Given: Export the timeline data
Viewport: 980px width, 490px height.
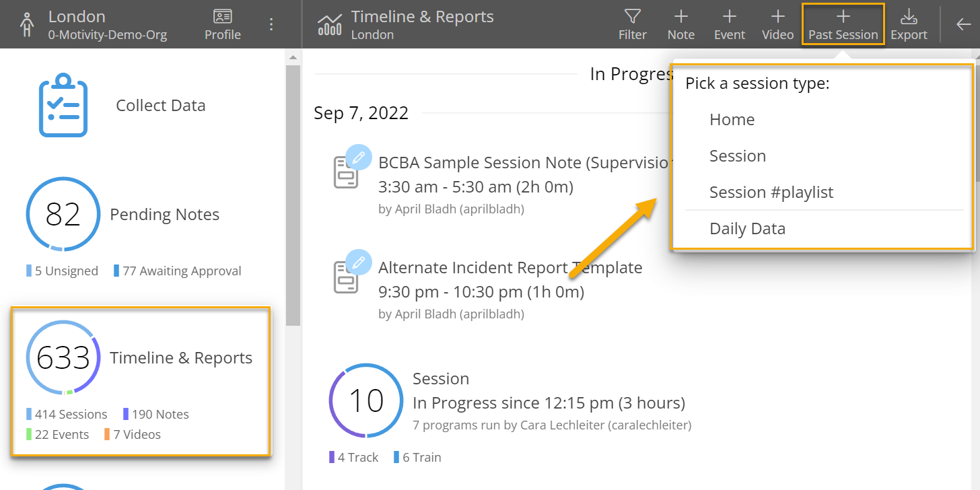Looking at the screenshot, I should coord(908,24).
